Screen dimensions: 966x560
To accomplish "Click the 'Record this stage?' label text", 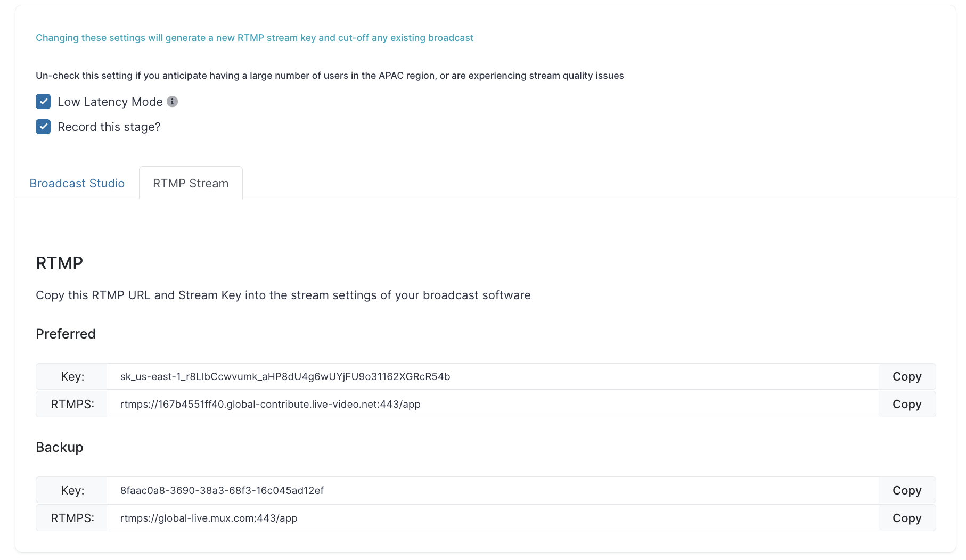I will (x=109, y=127).
